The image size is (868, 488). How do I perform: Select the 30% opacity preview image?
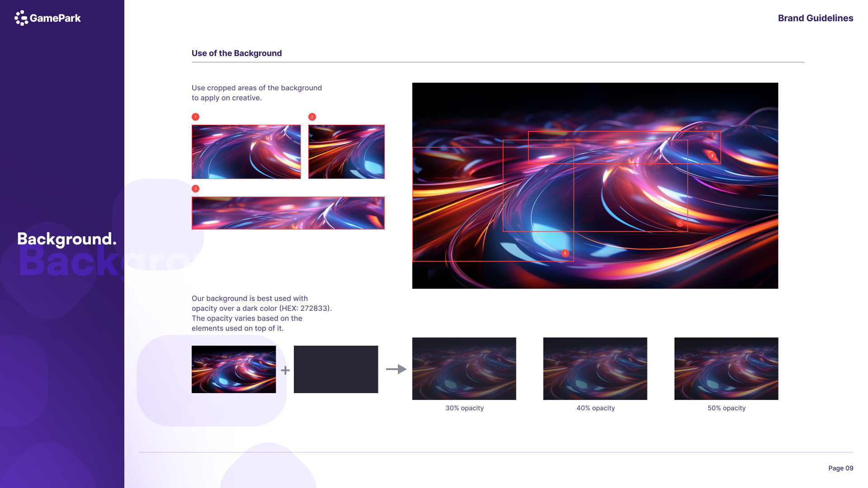[x=464, y=369]
